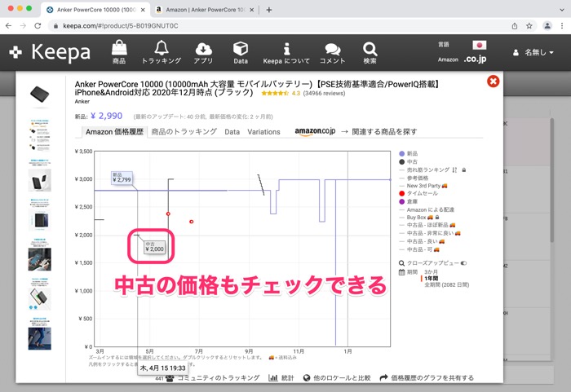Toggle the 倉庫 legend series
The height and width of the screenshot is (392, 571).
[x=409, y=201]
